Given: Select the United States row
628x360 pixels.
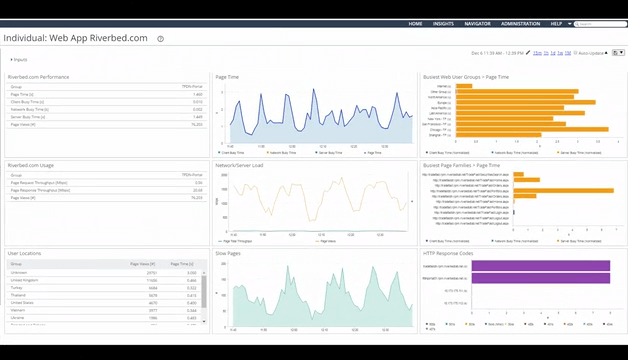Looking at the screenshot, I should 103,303.
